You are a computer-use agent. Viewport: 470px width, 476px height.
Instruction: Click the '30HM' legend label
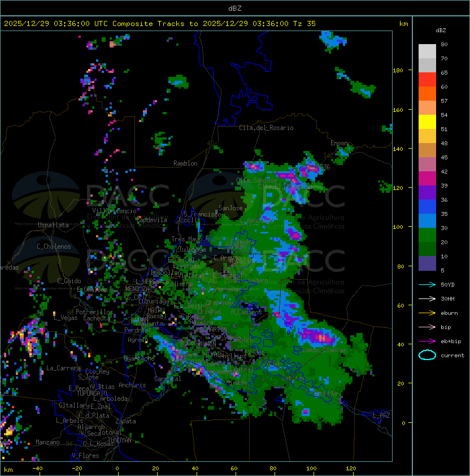coord(447,299)
